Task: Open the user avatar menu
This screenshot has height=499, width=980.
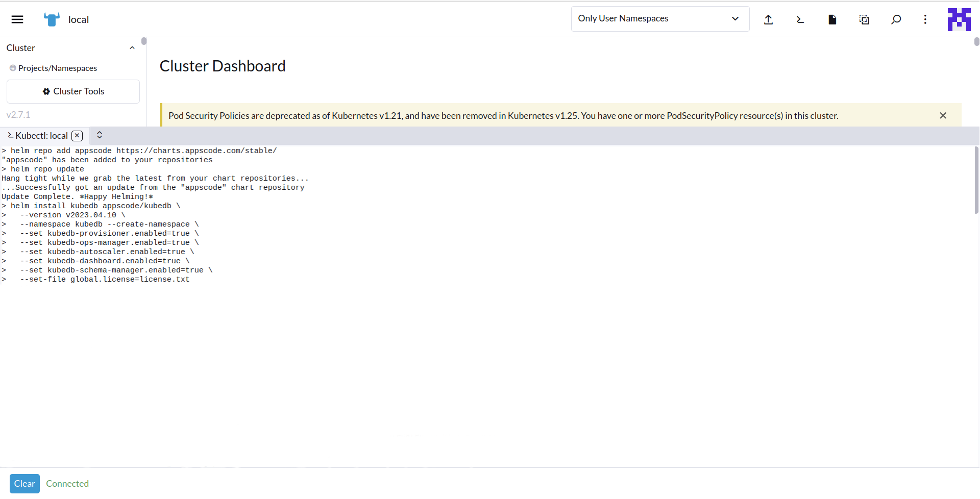Action: click(959, 19)
